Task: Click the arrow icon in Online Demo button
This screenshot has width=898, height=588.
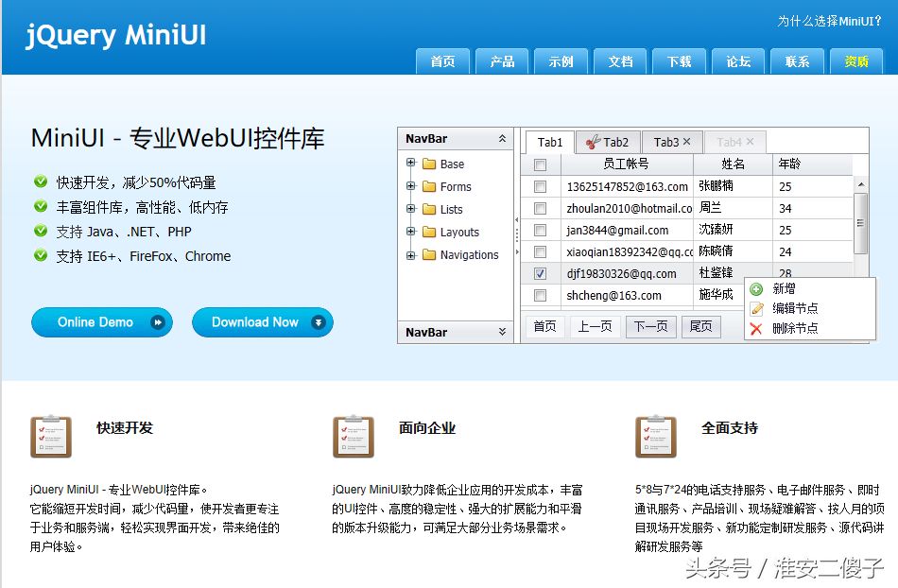Action: pos(158,322)
